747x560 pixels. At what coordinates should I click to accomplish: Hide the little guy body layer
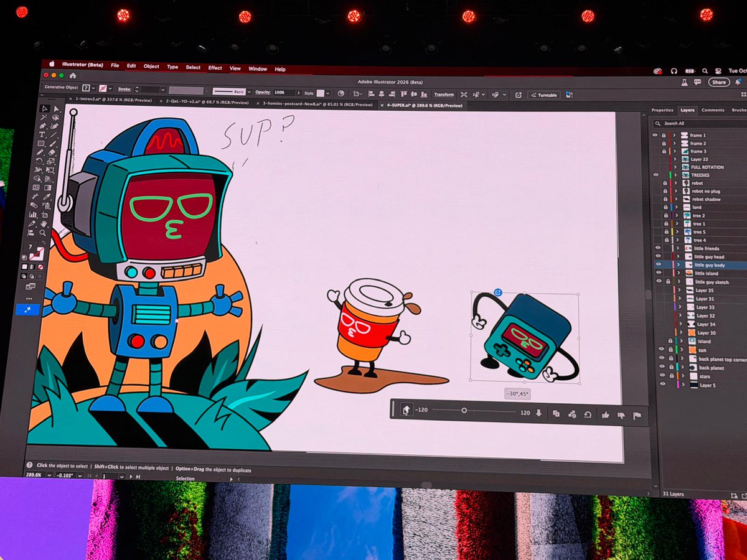(x=658, y=264)
